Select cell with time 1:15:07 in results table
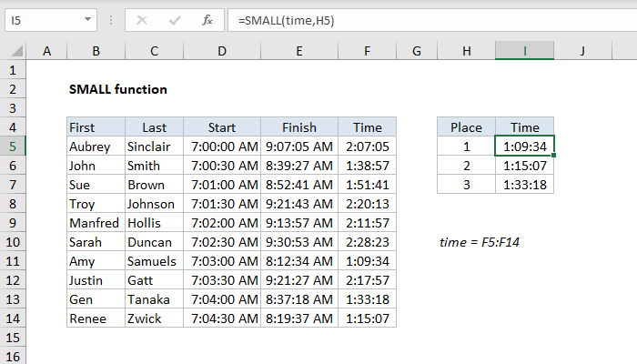The width and height of the screenshot is (637, 364). tap(524, 166)
